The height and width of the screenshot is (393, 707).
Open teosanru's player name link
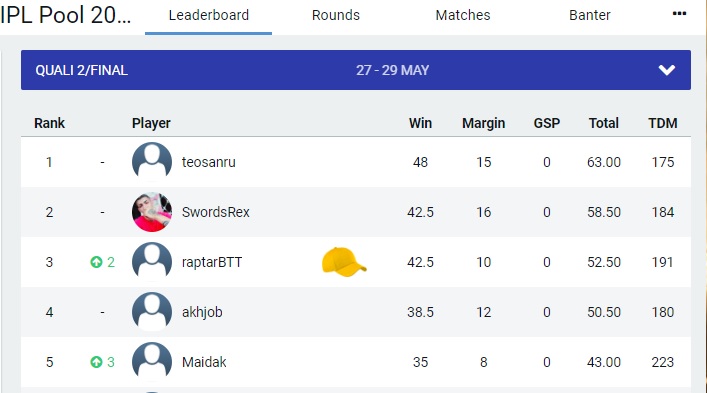(x=209, y=162)
